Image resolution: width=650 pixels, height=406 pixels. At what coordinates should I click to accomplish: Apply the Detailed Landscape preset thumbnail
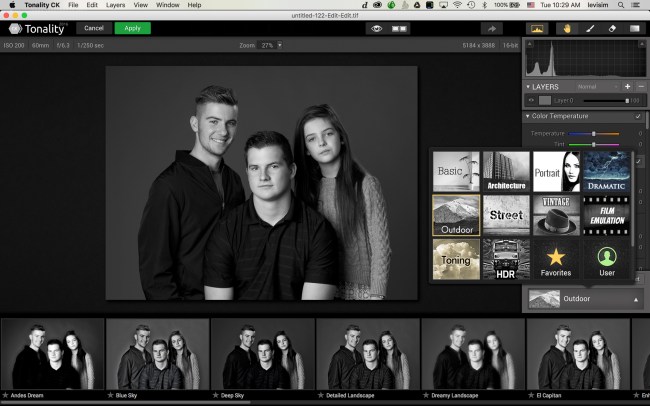click(x=368, y=354)
